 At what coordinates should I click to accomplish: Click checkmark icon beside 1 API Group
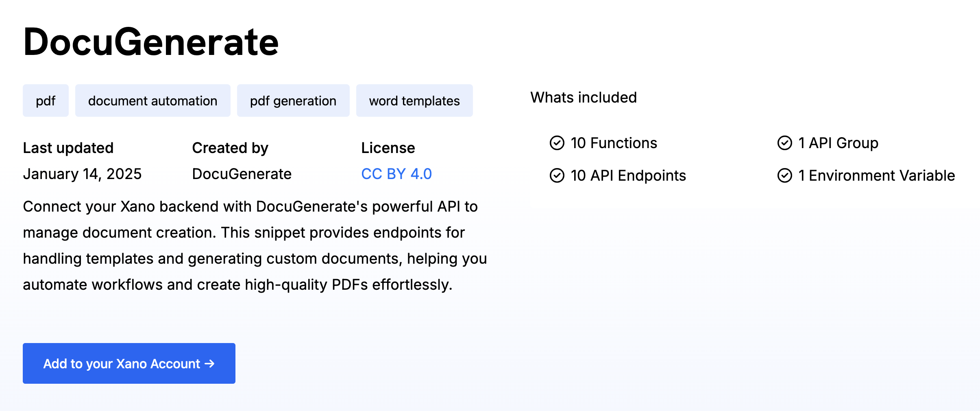pos(785,143)
